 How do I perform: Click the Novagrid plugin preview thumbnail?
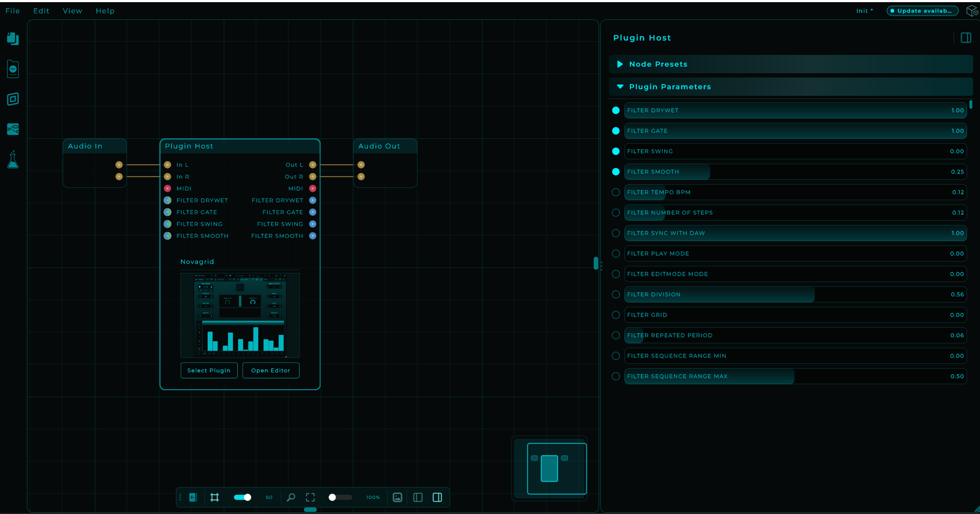tap(240, 315)
